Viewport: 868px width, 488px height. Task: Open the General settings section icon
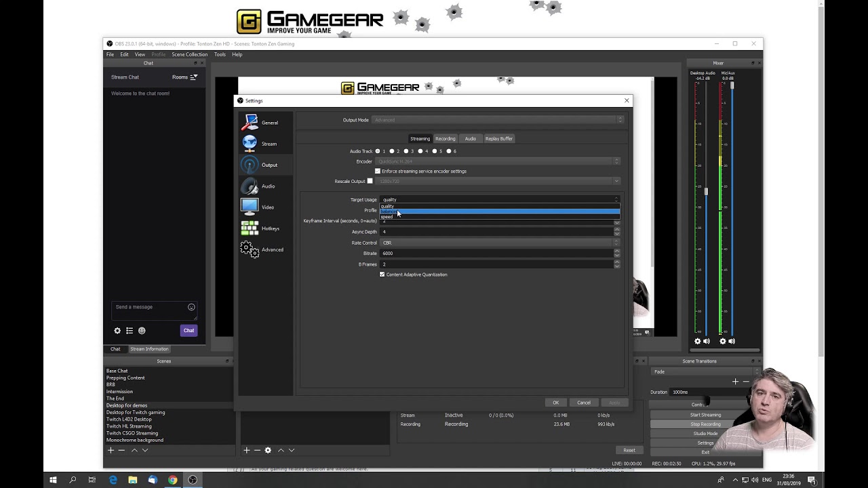click(x=250, y=122)
